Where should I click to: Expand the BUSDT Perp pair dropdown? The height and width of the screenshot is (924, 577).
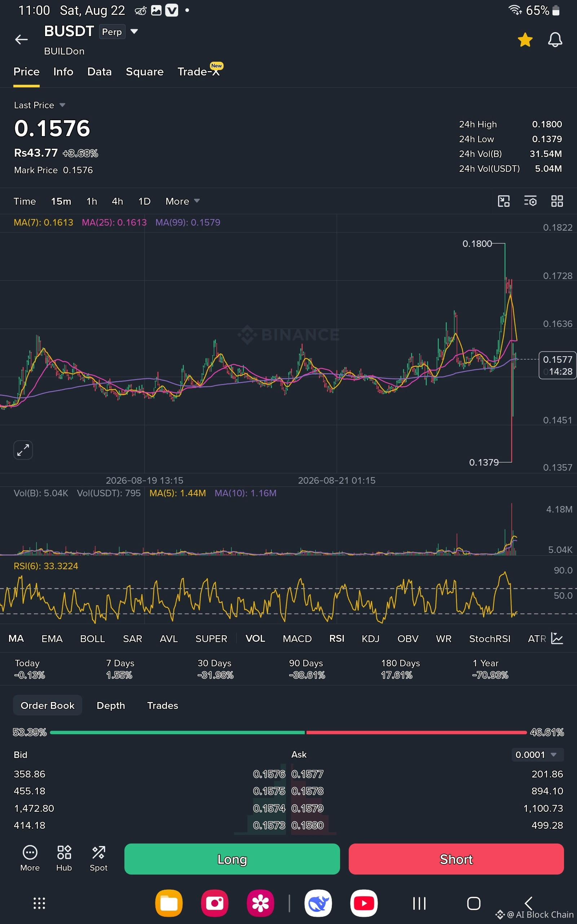[134, 31]
